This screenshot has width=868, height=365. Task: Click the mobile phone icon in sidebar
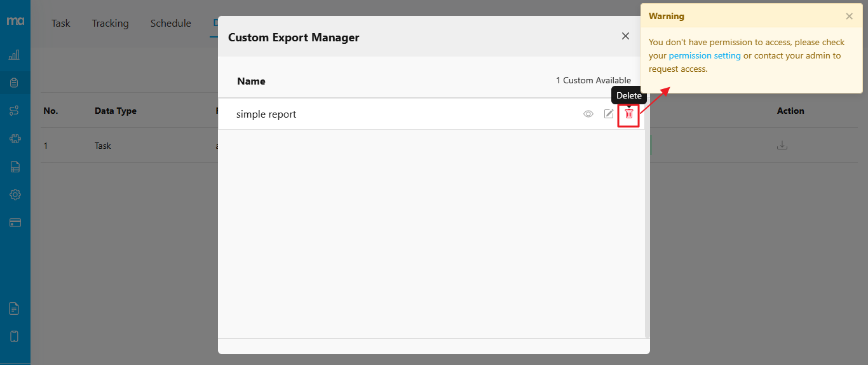[15, 336]
